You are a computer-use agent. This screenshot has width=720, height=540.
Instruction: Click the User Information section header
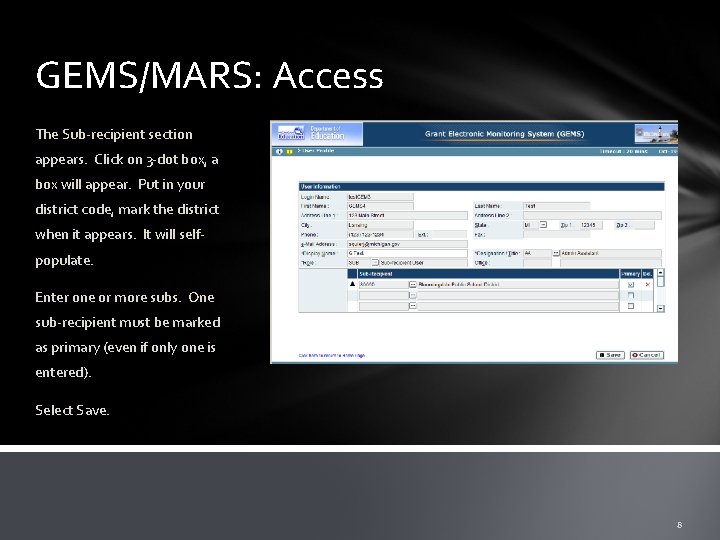coord(481,187)
